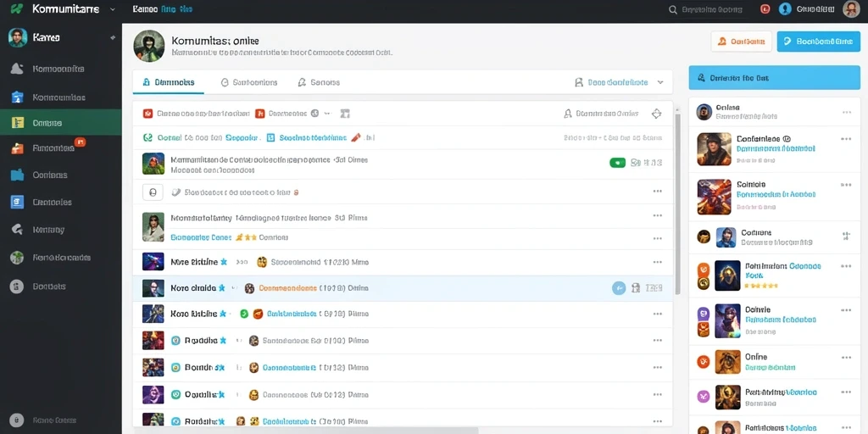
Task: Switch the green toggle in the first post row
Action: pos(617,163)
